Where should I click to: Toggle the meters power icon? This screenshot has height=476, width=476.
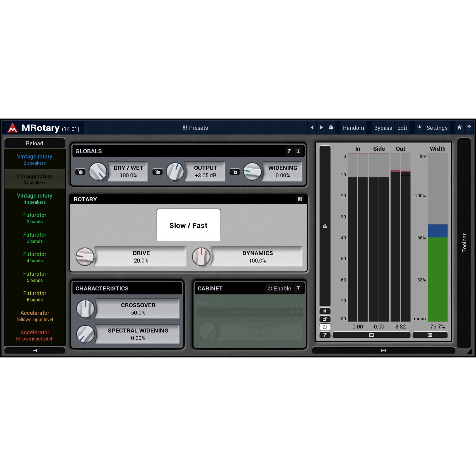325,327
